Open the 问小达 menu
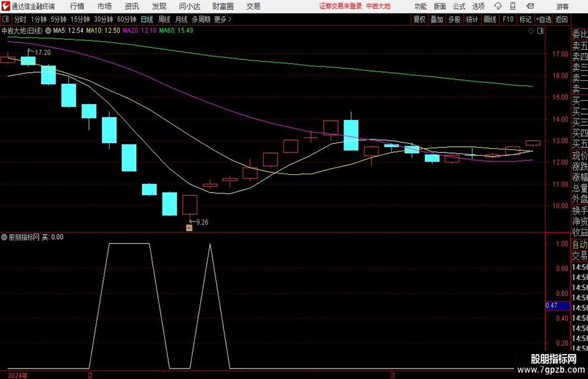 click(x=189, y=6)
